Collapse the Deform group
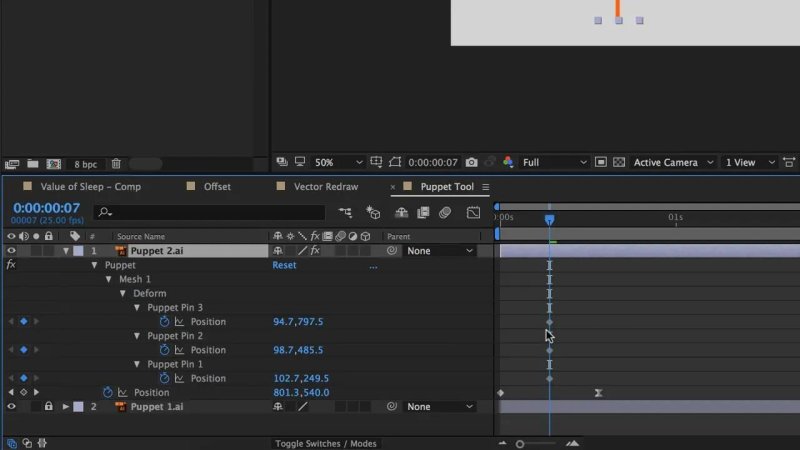 click(x=123, y=293)
